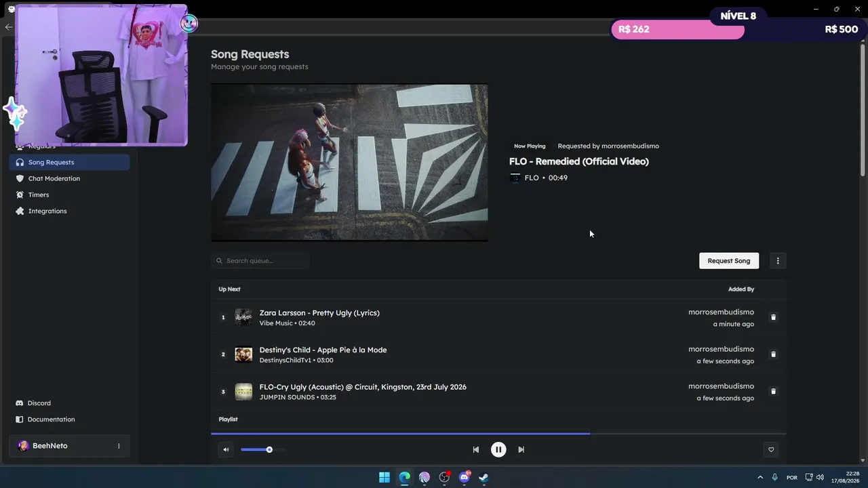This screenshot has width=868, height=488.
Task: Click the FLO-Cry Ugly song cover thumbnail
Action: click(243, 392)
